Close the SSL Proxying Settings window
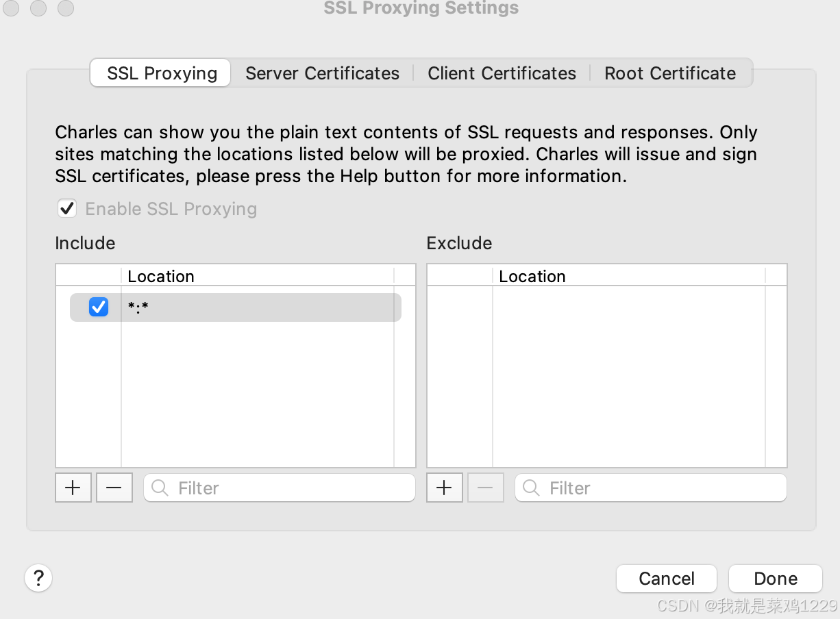The image size is (840, 619). pos(12,8)
